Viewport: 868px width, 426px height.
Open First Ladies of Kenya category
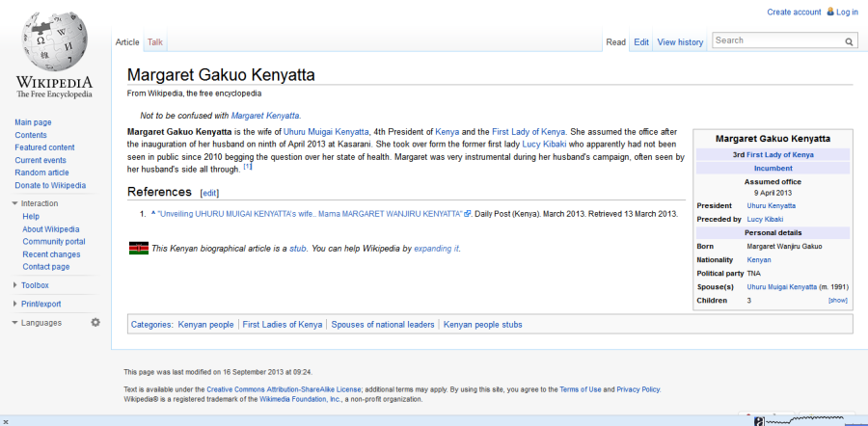(283, 325)
